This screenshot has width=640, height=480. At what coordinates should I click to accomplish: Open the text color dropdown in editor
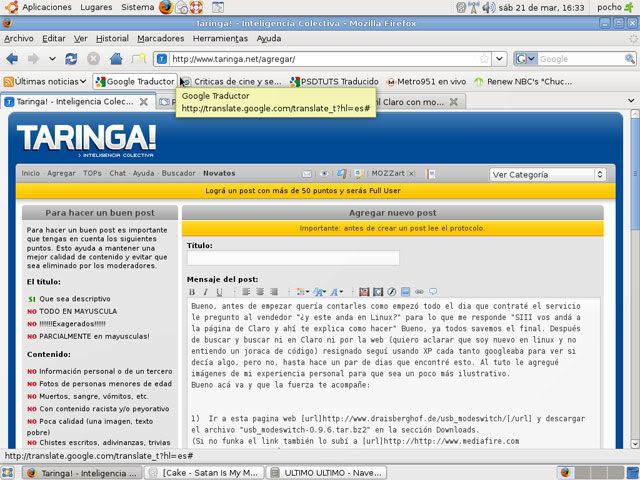point(302,291)
